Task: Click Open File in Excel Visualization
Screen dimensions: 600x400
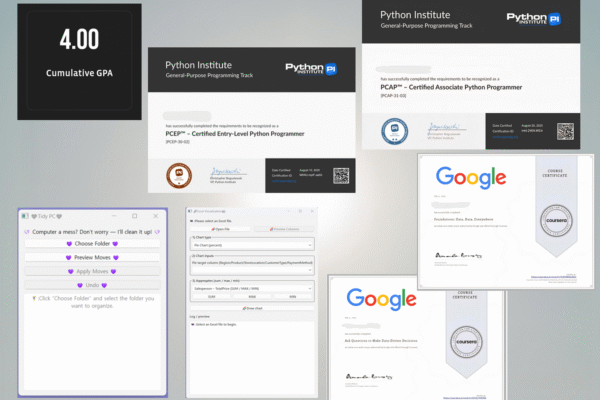Action: 220,229
